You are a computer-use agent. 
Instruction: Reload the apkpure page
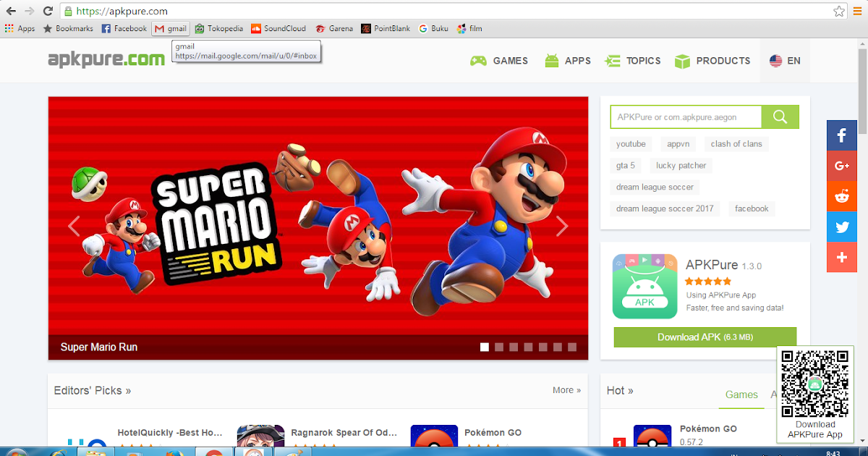pyautogui.click(x=48, y=11)
